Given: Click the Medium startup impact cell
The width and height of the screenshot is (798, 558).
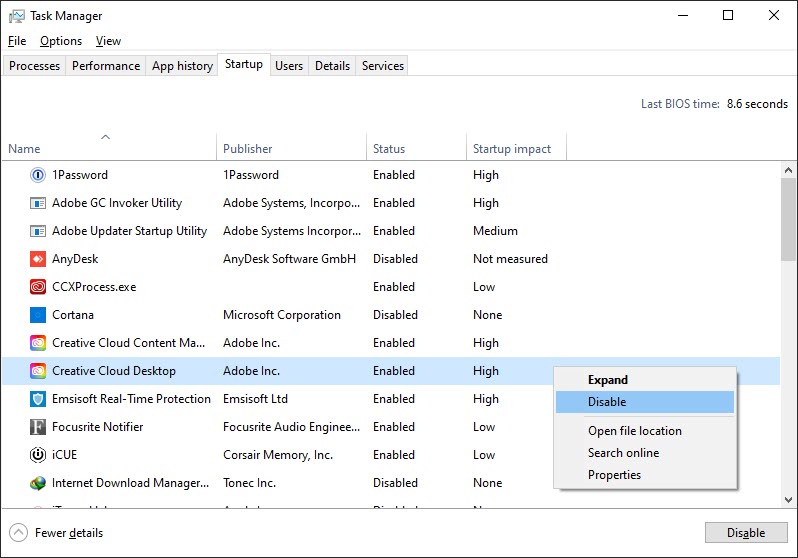Looking at the screenshot, I should 495,231.
